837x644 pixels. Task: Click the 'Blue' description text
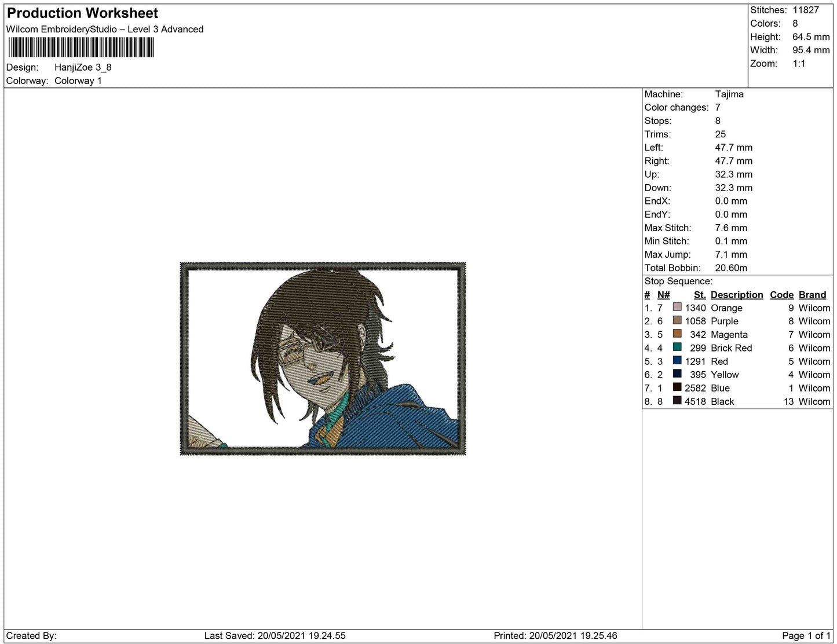click(x=720, y=388)
